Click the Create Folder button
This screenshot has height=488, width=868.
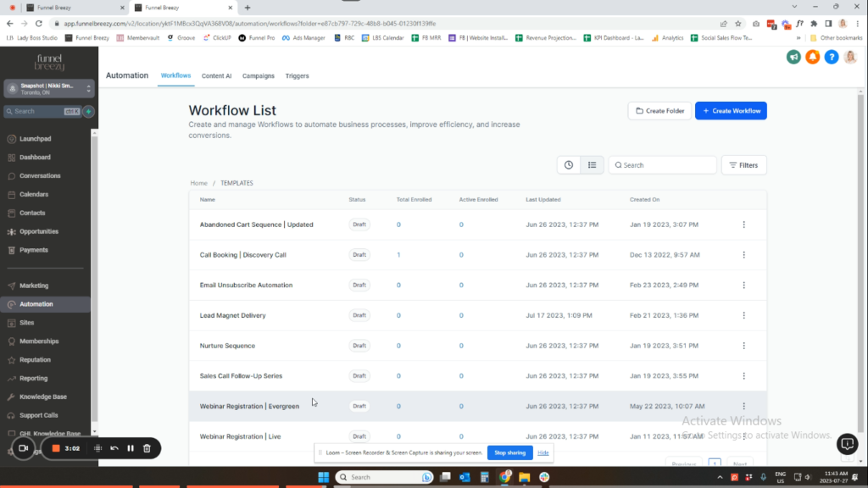pyautogui.click(x=659, y=111)
